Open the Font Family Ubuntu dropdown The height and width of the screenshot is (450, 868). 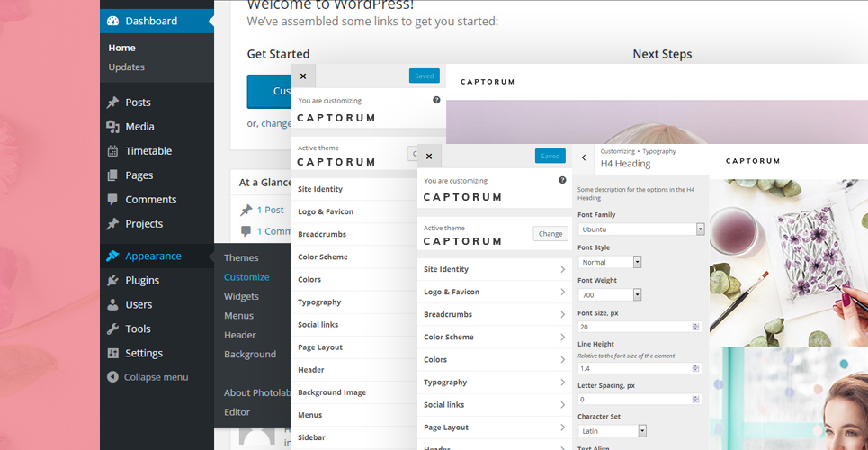[x=641, y=229]
